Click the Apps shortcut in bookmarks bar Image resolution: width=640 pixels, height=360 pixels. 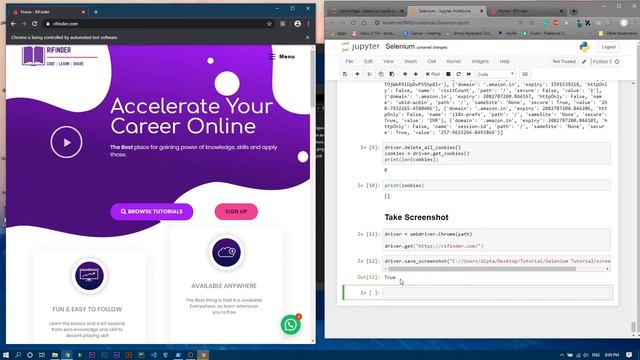(338, 33)
